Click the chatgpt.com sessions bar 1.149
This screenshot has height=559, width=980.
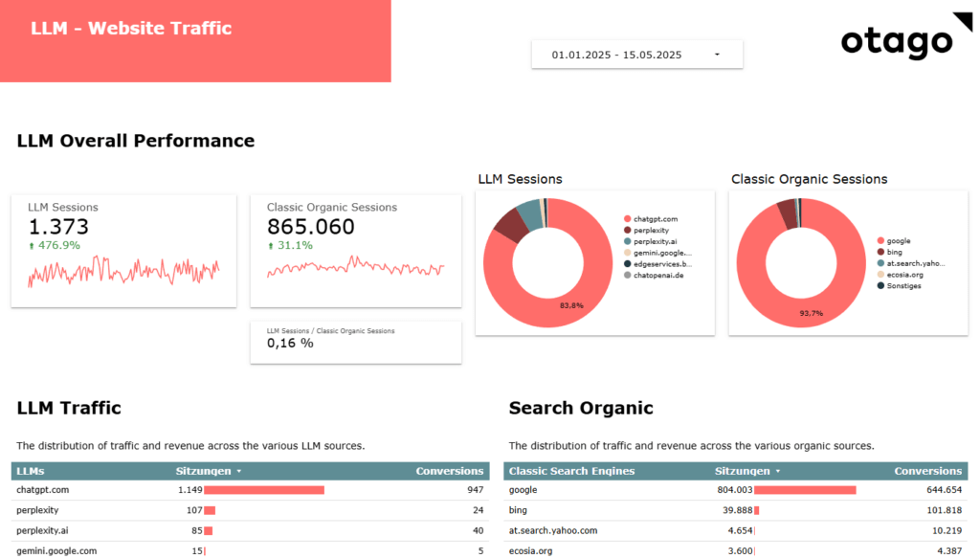point(264,490)
